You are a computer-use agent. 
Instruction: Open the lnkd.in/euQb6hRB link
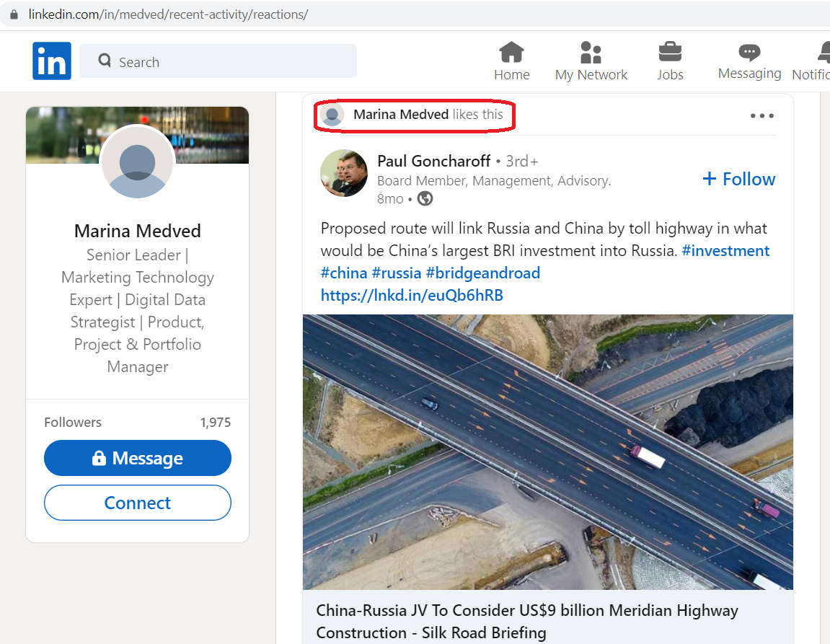click(412, 295)
